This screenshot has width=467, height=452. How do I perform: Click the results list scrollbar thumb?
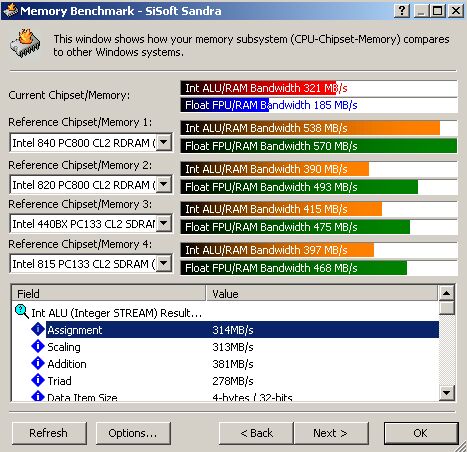tap(447, 308)
